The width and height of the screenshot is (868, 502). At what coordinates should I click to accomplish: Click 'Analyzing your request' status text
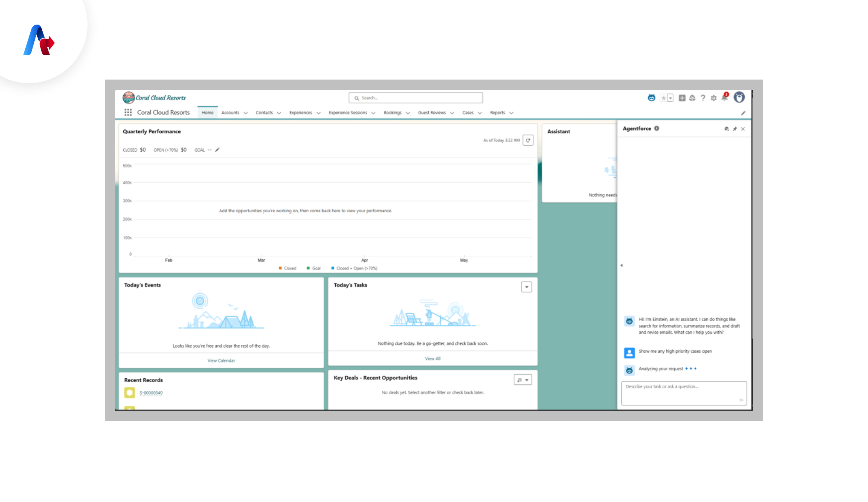pyautogui.click(x=661, y=369)
